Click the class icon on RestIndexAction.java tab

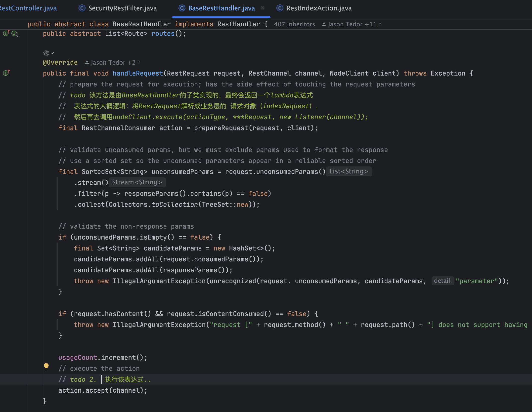click(280, 8)
